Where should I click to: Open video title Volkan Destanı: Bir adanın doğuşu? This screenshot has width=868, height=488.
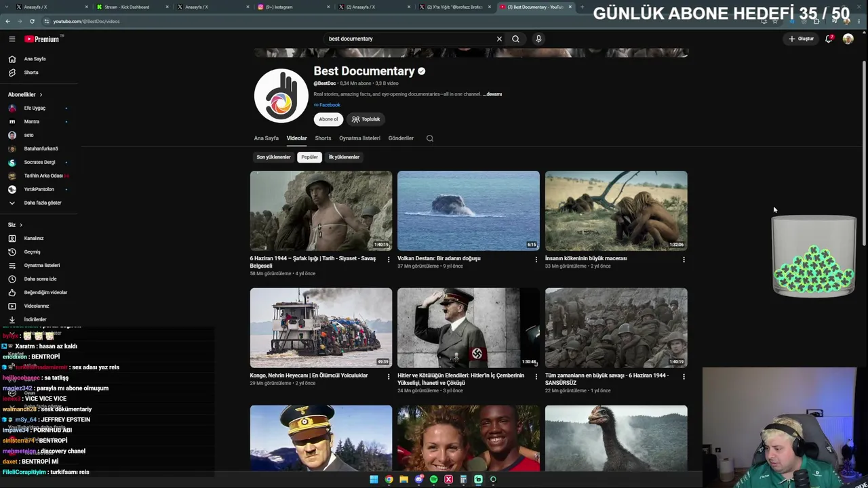439,258
